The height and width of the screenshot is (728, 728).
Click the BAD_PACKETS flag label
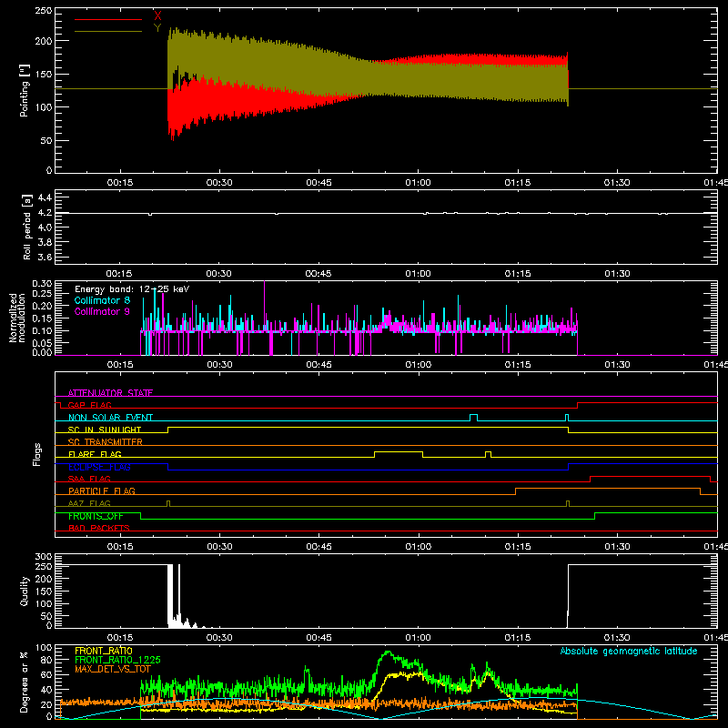pos(99,528)
